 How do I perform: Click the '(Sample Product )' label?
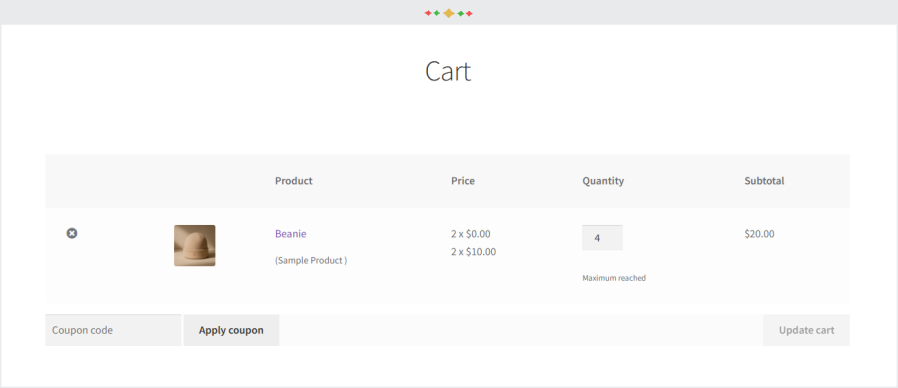tap(311, 260)
